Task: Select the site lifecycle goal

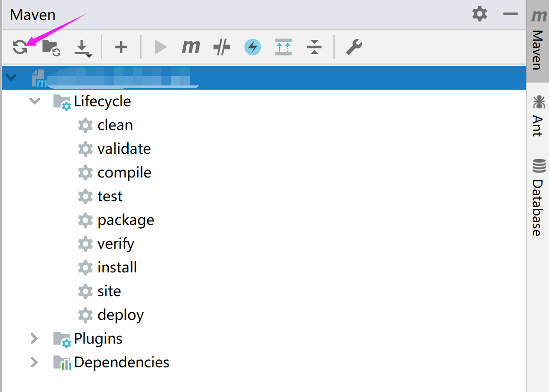Action: coord(109,291)
